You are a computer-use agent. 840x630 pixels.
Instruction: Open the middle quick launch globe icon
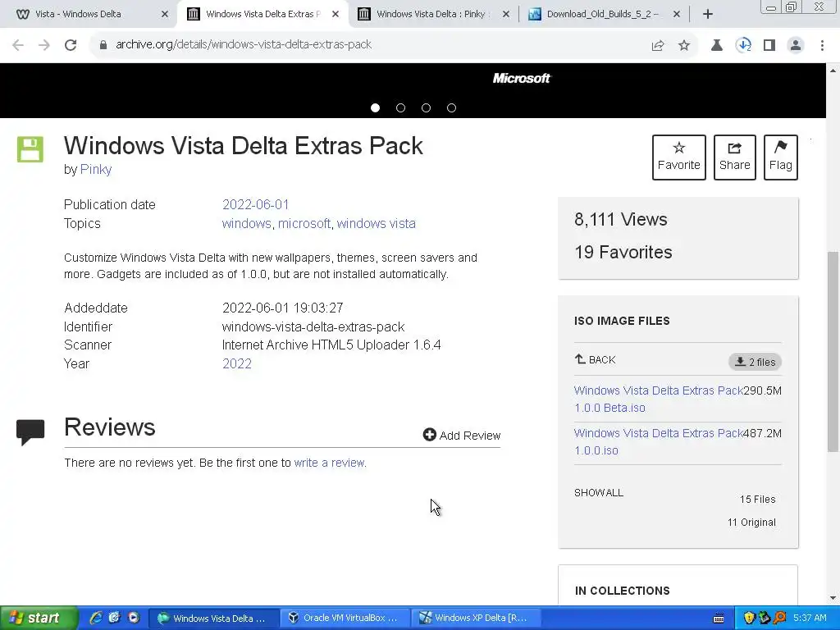click(x=114, y=618)
